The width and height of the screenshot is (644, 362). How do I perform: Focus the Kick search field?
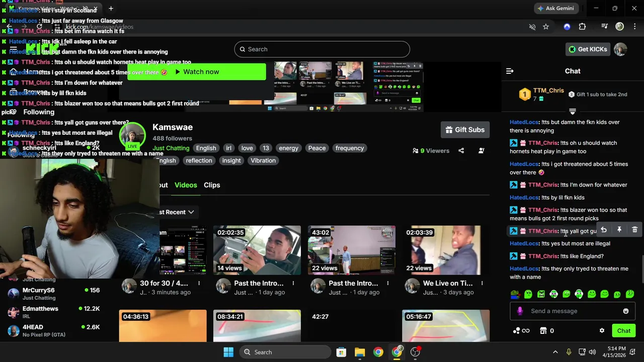[322, 49]
